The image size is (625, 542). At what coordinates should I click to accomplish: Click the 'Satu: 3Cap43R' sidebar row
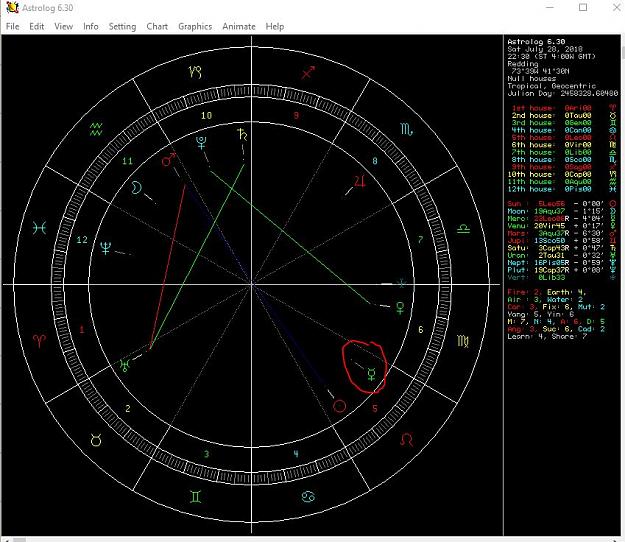point(562,248)
